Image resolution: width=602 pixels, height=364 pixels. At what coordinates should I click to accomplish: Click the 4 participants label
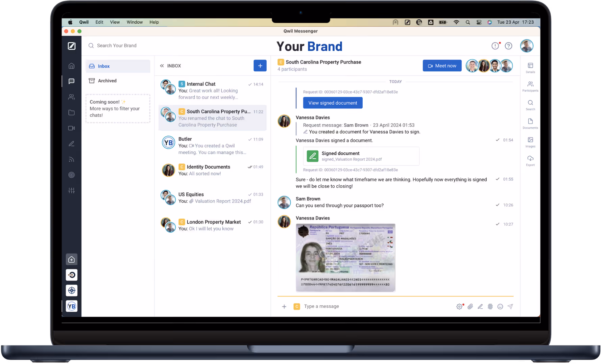point(292,69)
